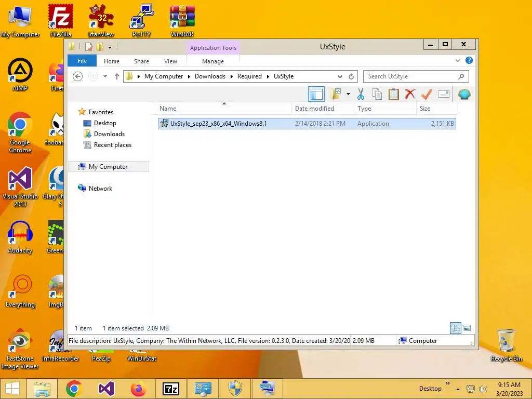
Task: Click the New folder quick access icon
Action: (100, 47)
